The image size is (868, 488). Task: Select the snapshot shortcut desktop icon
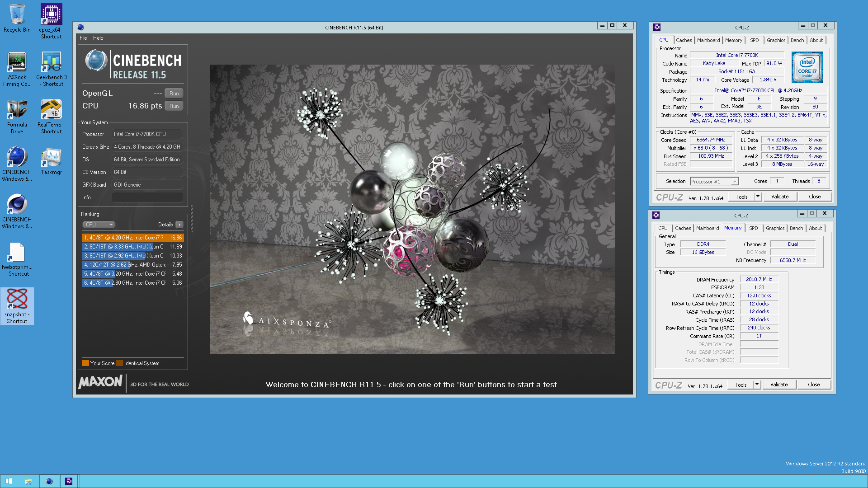click(x=17, y=306)
